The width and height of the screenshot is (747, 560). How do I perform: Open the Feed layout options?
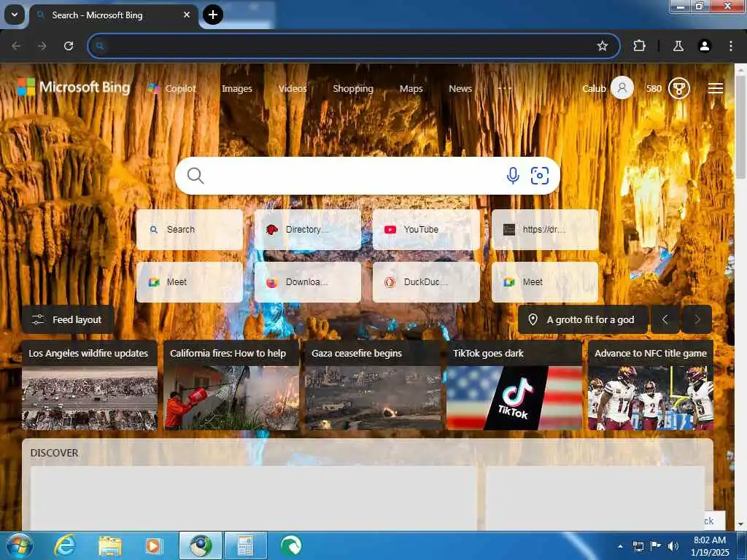coord(67,319)
